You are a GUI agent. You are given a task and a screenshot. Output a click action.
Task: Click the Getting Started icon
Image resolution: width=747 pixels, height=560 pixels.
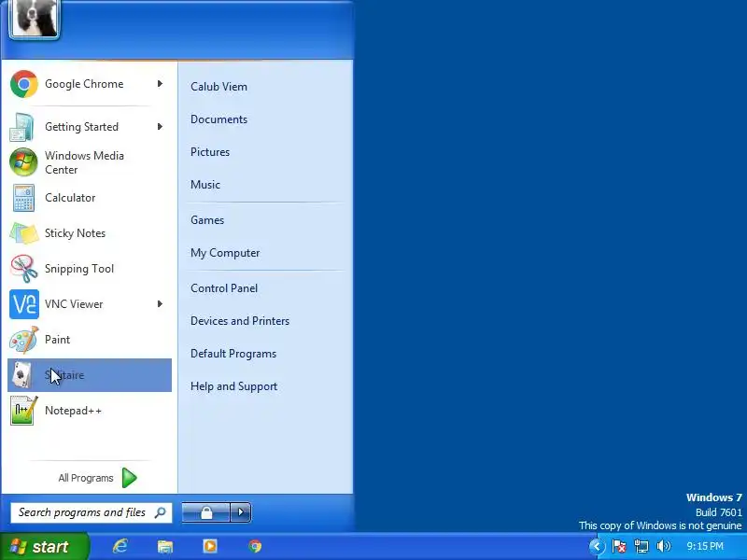coord(21,127)
